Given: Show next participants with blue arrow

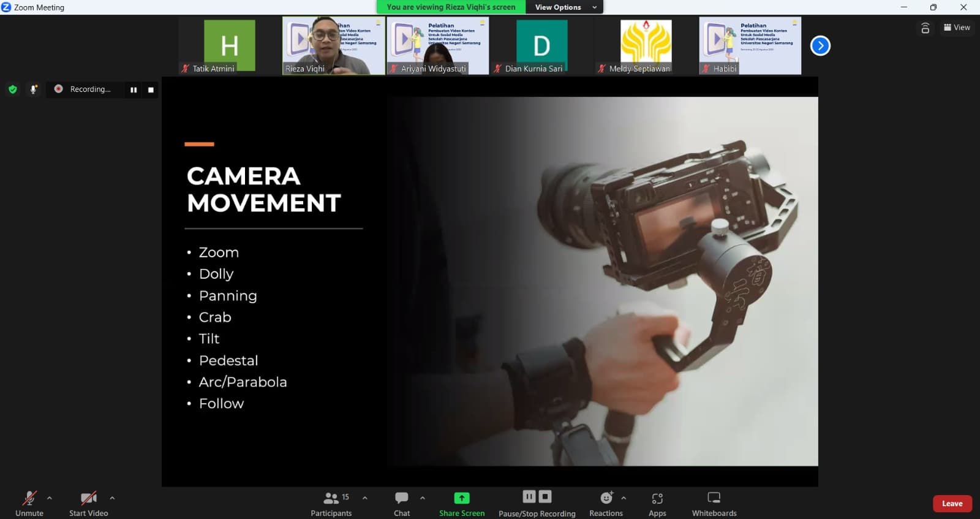Looking at the screenshot, I should tap(820, 46).
